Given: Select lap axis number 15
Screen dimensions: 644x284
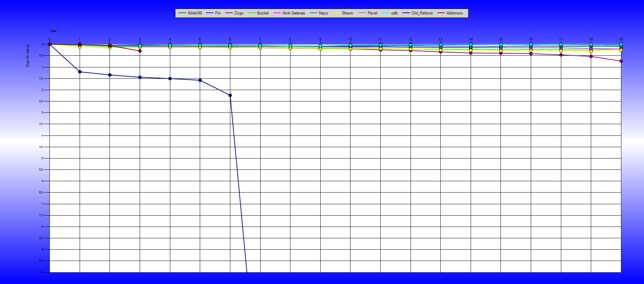Looking at the screenshot, I should coord(501,39).
